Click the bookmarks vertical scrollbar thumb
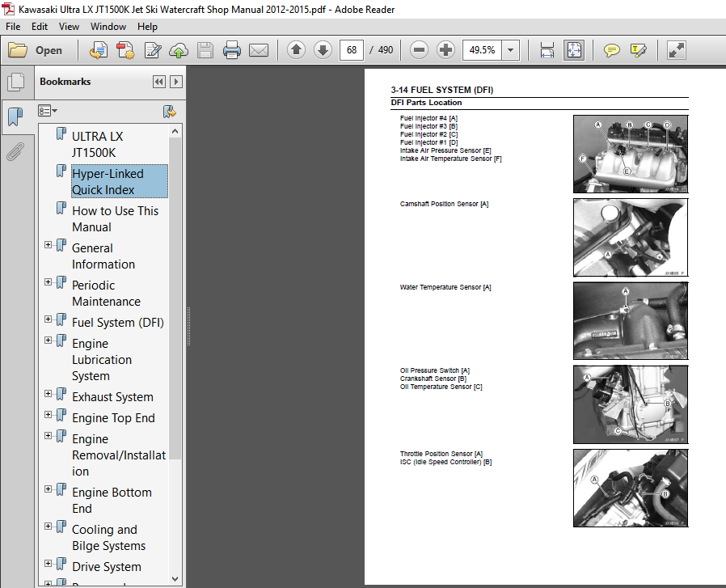The image size is (726, 588). (x=175, y=298)
